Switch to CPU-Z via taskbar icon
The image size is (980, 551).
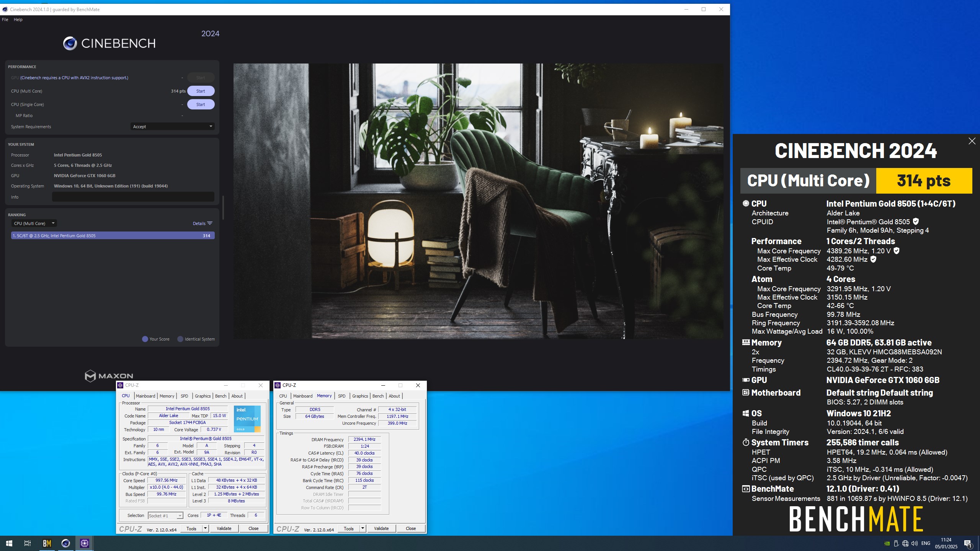pyautogui.click(x=85, y=543)
